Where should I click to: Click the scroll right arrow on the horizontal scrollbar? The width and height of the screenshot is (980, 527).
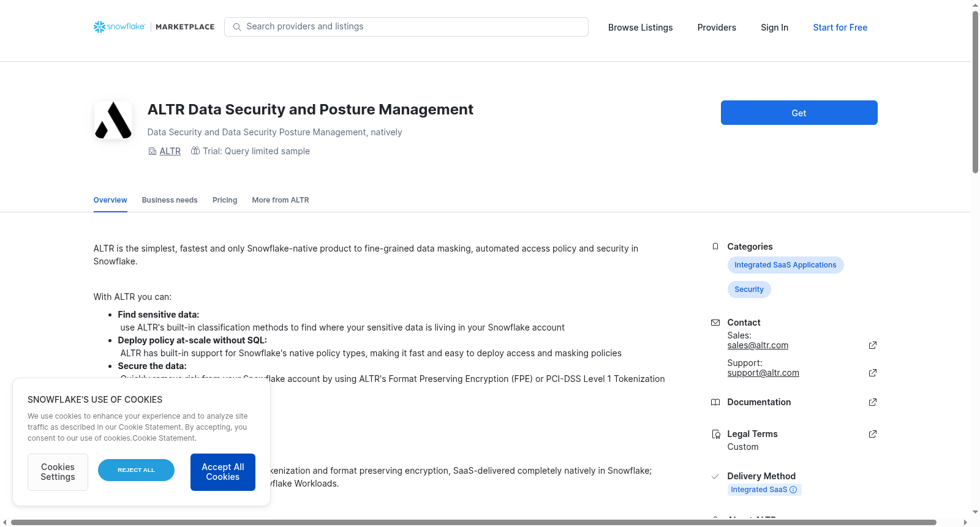click(x=966, y=523)
